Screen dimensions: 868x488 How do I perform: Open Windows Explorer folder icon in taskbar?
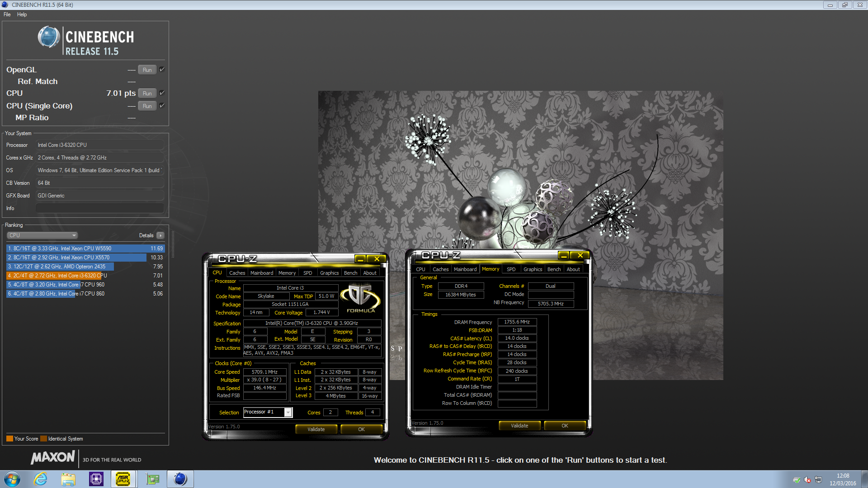(68, 479)
